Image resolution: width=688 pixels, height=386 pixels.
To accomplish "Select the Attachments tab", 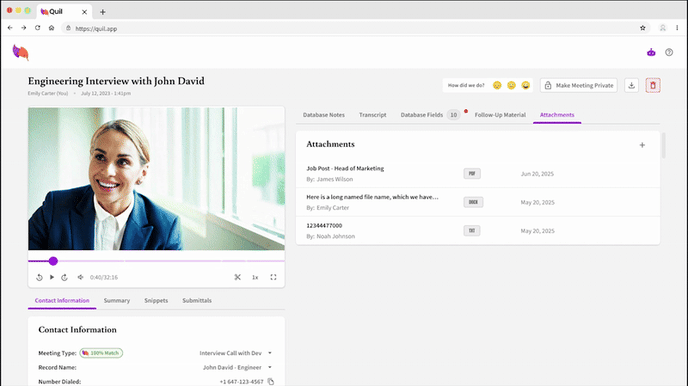I will pos(557,115).
